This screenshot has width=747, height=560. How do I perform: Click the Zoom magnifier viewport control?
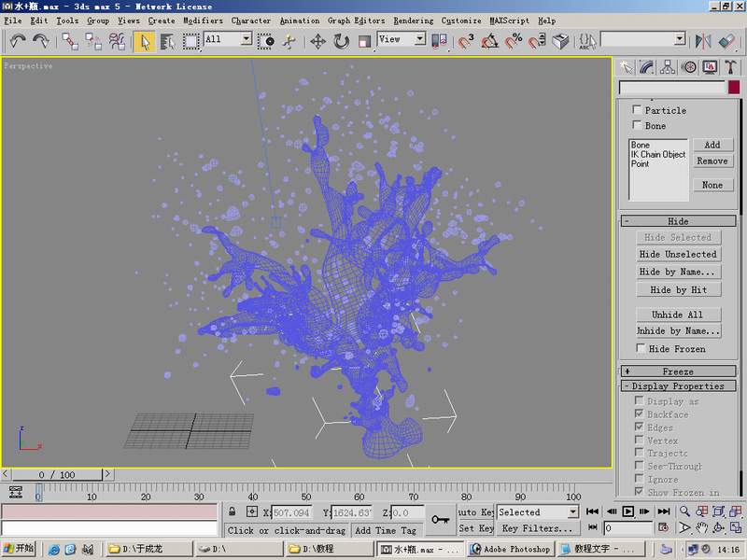685,511
